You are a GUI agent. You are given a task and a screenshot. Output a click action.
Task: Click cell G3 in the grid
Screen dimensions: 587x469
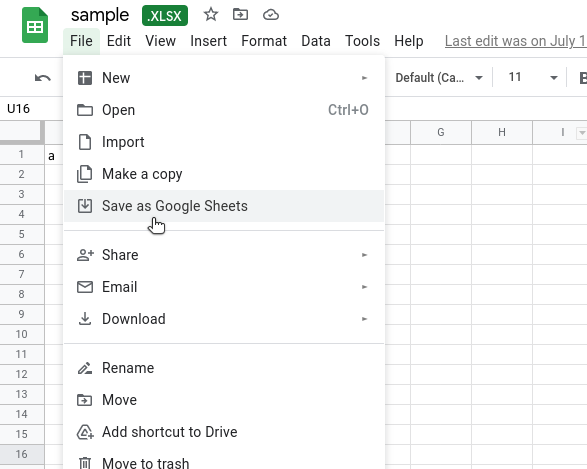coord(441,194)
